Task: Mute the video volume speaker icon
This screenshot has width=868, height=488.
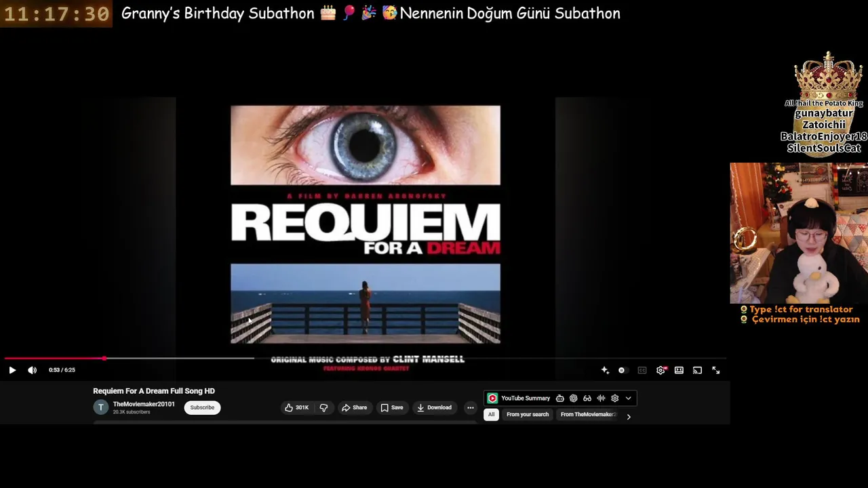Action: click(32, 370)
